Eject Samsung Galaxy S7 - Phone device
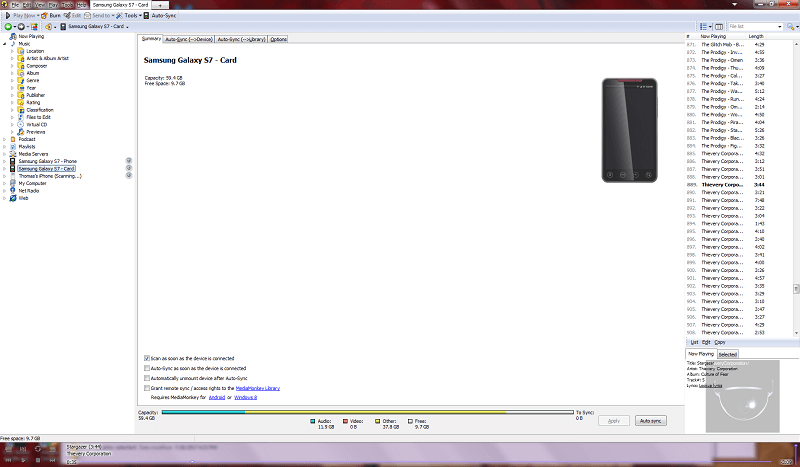This screenshot has height=467, width=800. (129, 161)
